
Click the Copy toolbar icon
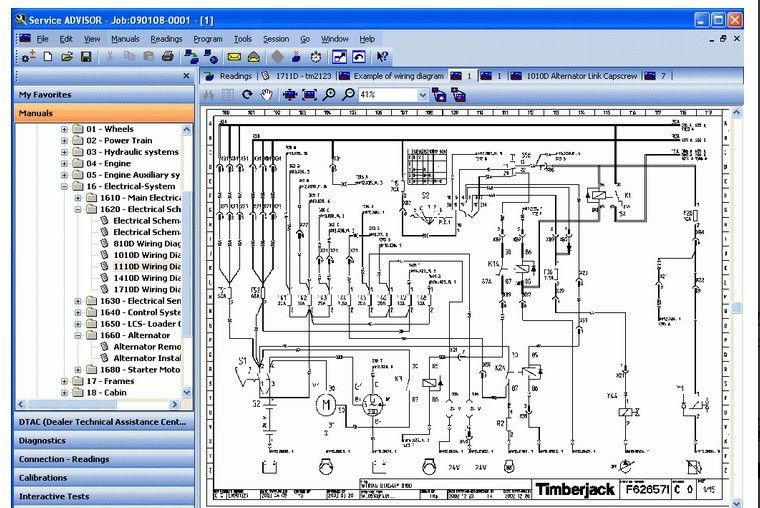pos(129,57)
